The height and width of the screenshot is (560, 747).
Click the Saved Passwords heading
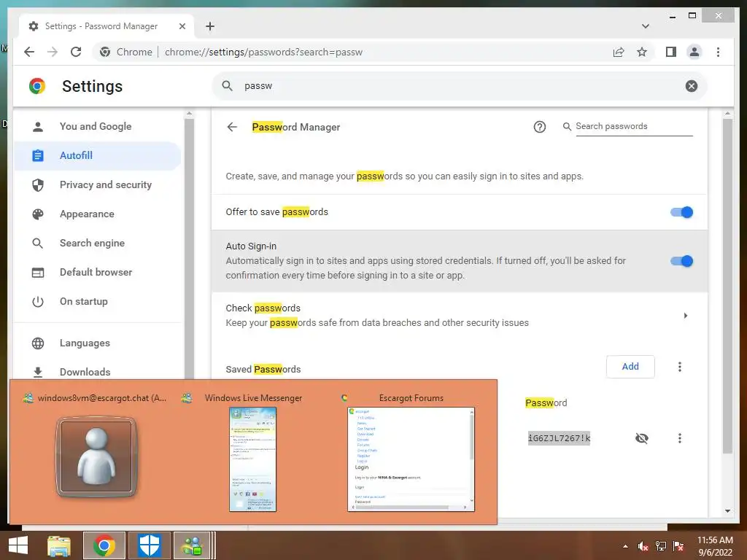coord(263,369)
